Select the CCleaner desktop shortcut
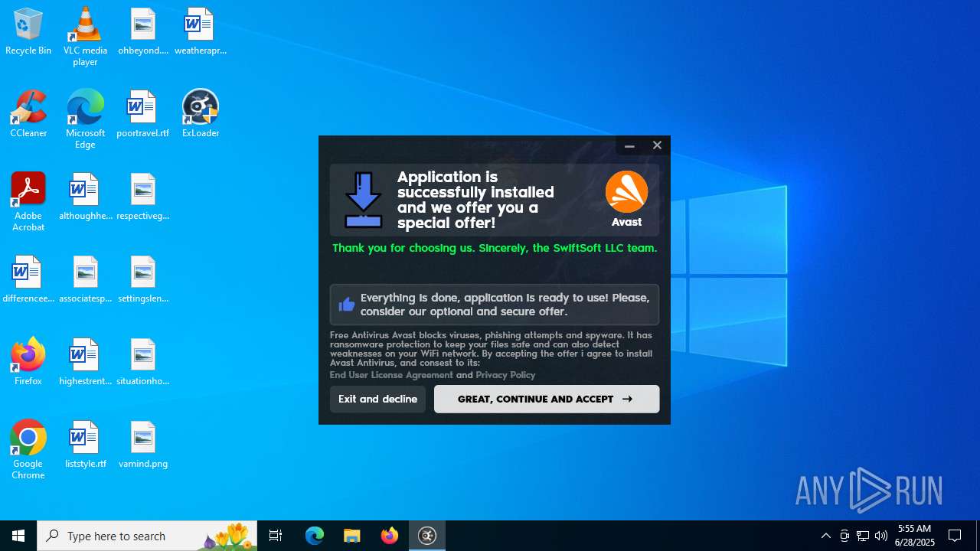The width and height of the screenshot is (980, 551). [x=28, y=114]
